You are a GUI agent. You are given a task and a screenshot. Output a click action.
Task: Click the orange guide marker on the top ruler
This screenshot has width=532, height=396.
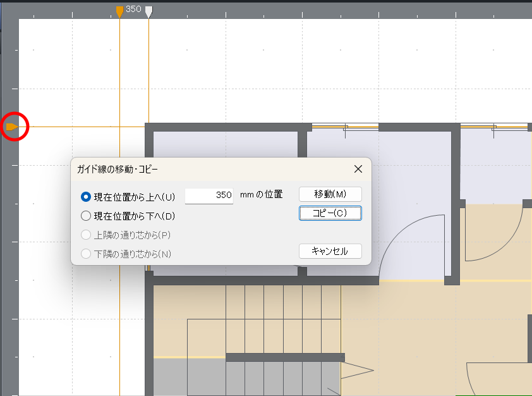(x=119, y=11)
